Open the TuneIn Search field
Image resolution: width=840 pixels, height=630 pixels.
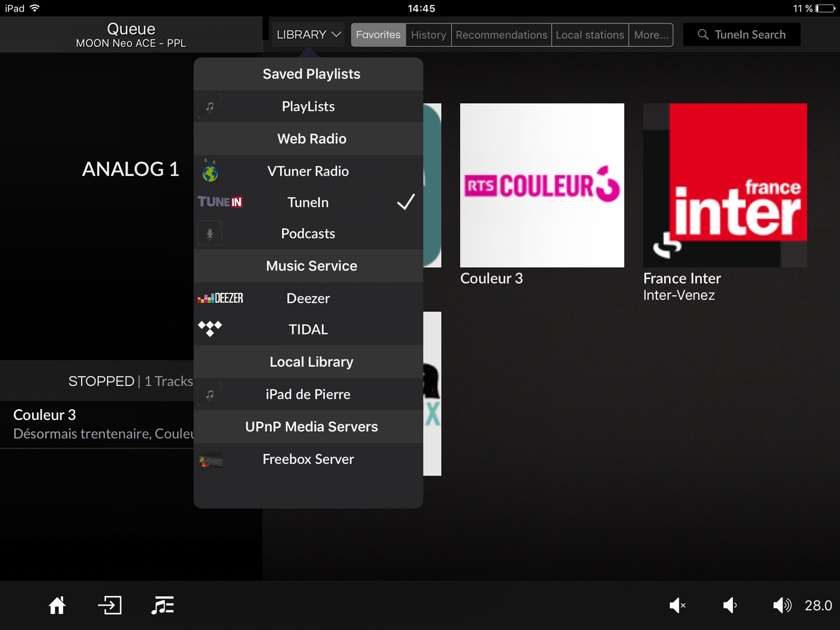point(741,35)
